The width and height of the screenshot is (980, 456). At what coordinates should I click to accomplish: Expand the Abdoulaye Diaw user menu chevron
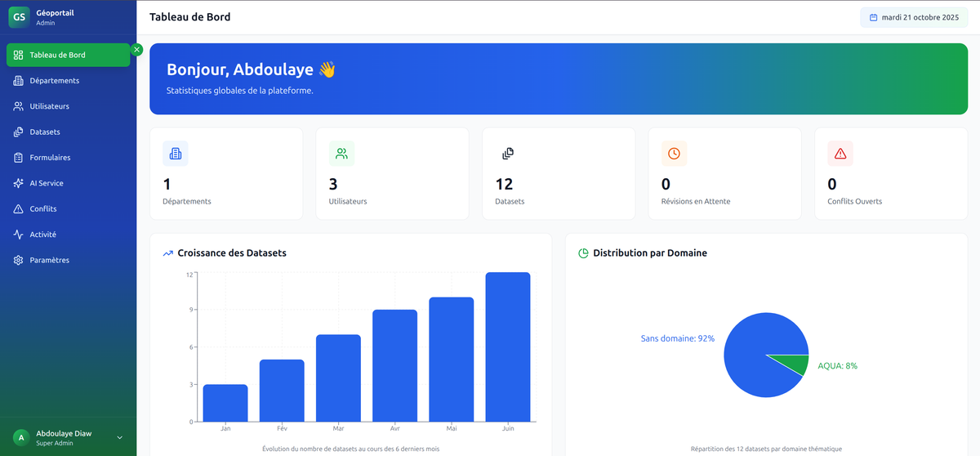tap(120, 438)
